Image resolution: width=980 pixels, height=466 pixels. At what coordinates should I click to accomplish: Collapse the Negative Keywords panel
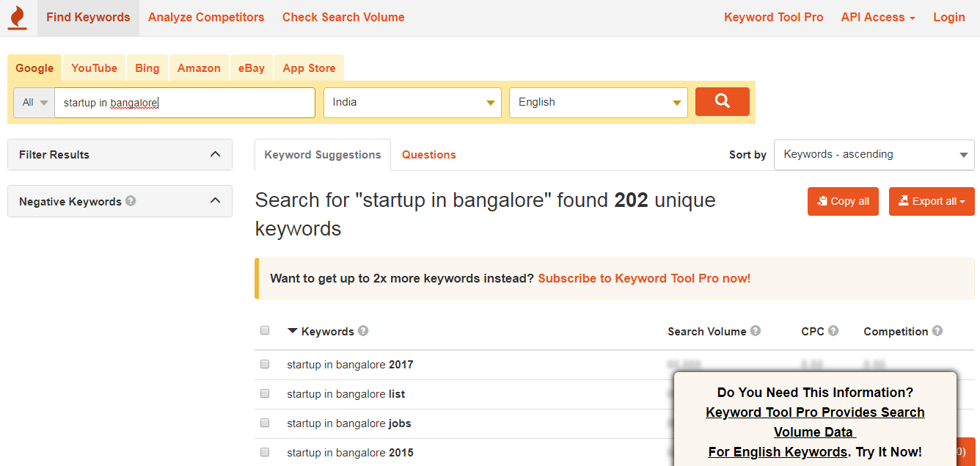coord(215,201)
